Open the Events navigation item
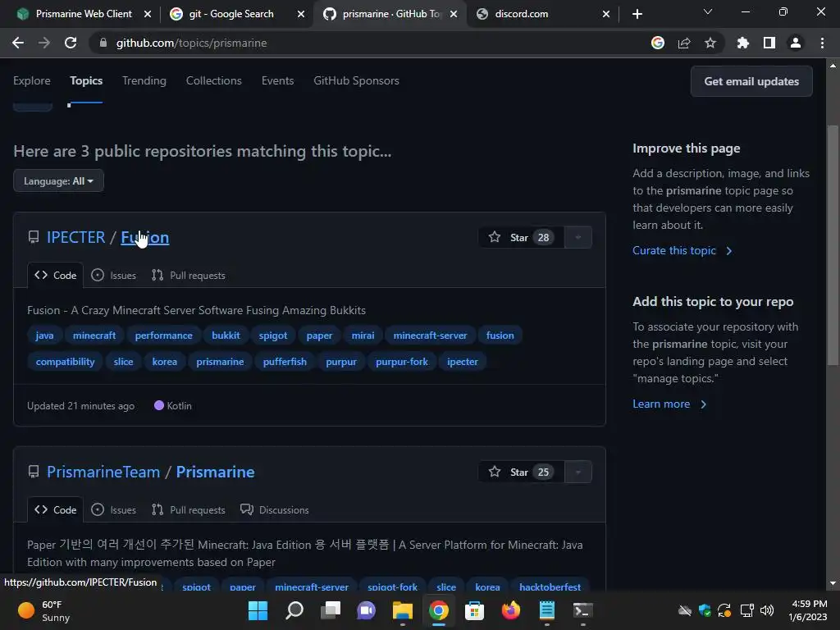The width and height of the screenshot is (840, 630). point(277,81)
